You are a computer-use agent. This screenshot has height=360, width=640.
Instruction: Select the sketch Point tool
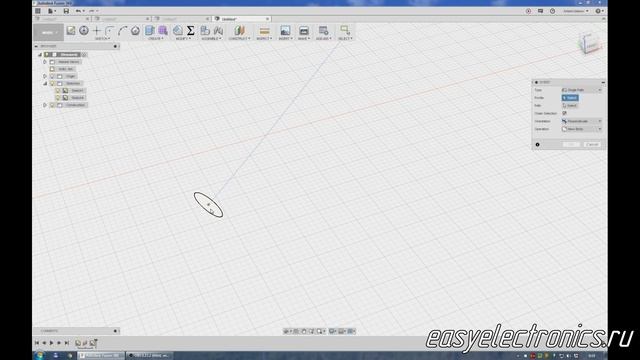tap(97, 31)
